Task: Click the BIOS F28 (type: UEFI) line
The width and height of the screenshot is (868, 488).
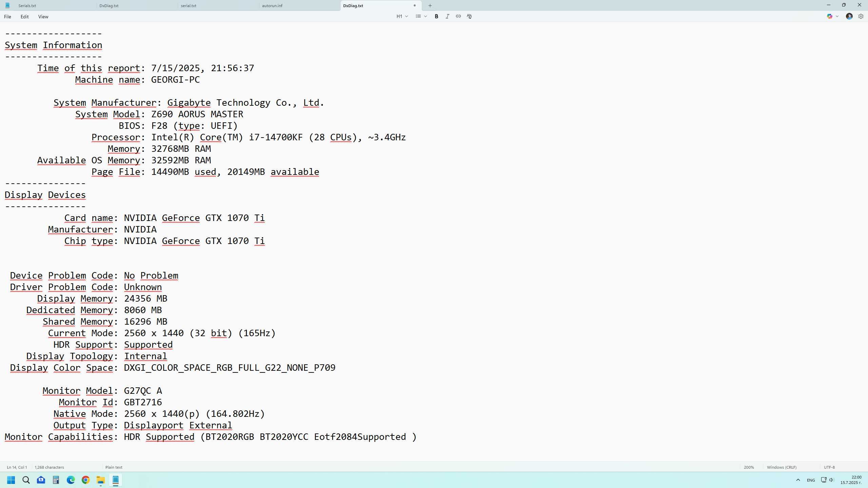Action: point(178,126)
